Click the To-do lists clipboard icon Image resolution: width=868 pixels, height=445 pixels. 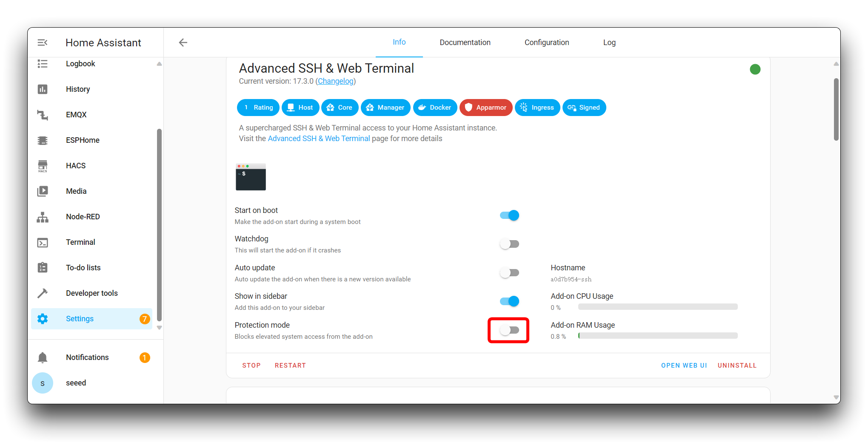[x=43, y=268]
